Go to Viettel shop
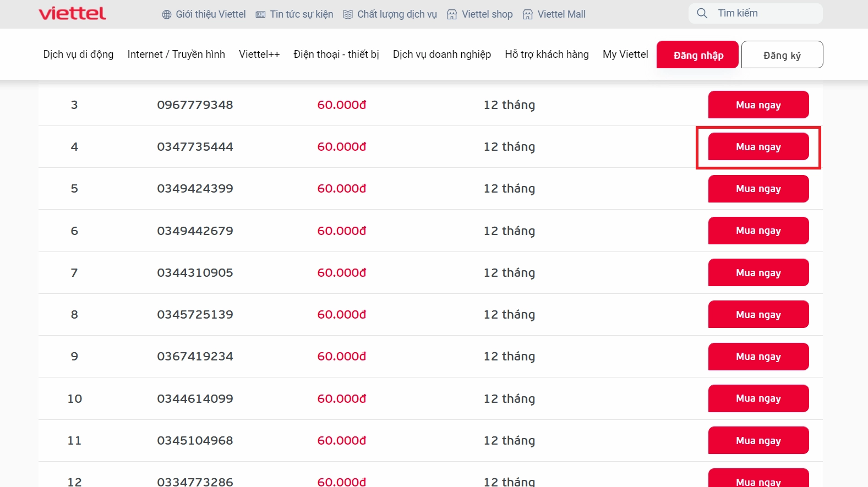The image size is (868, 487). pos(487,14)
